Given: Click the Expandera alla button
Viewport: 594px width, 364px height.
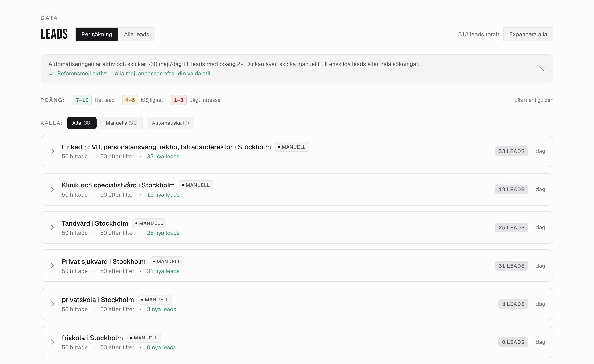Looking at the screenshot, I should coord(528,34).
